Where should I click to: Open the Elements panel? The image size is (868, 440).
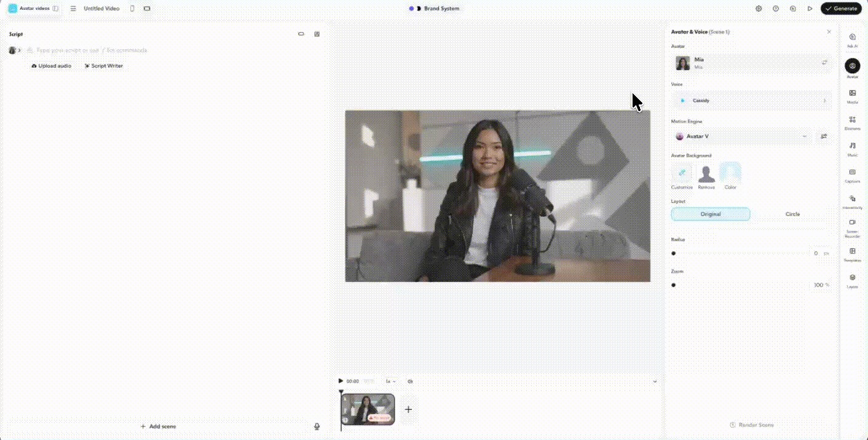click(852, 122)
